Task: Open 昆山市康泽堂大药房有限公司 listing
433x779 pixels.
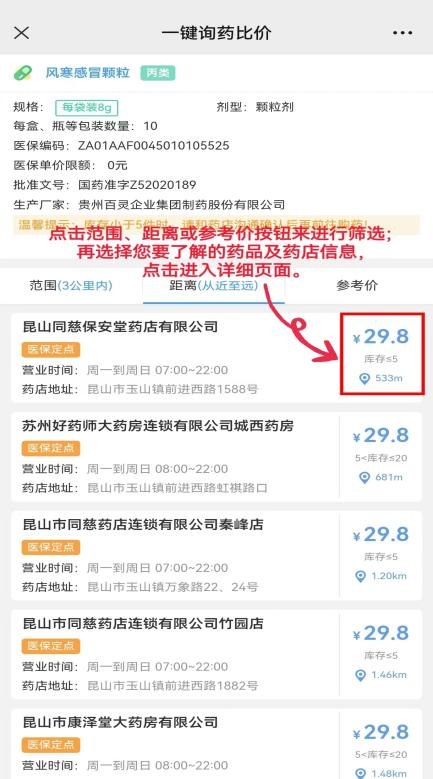Action: [x=216, y=744]
